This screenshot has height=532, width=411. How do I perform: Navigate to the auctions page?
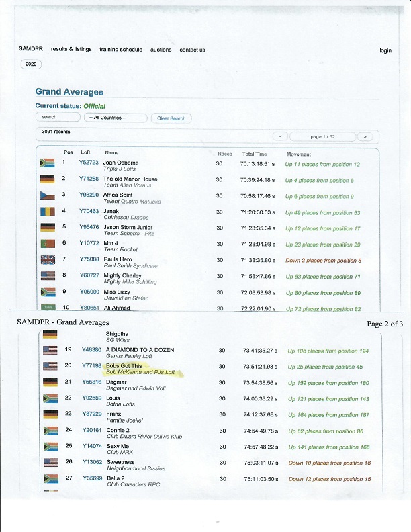(x=161, y=50)
